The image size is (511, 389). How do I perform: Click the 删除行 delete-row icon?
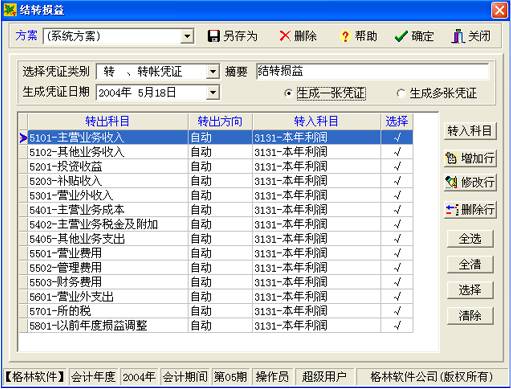(452, 210)
